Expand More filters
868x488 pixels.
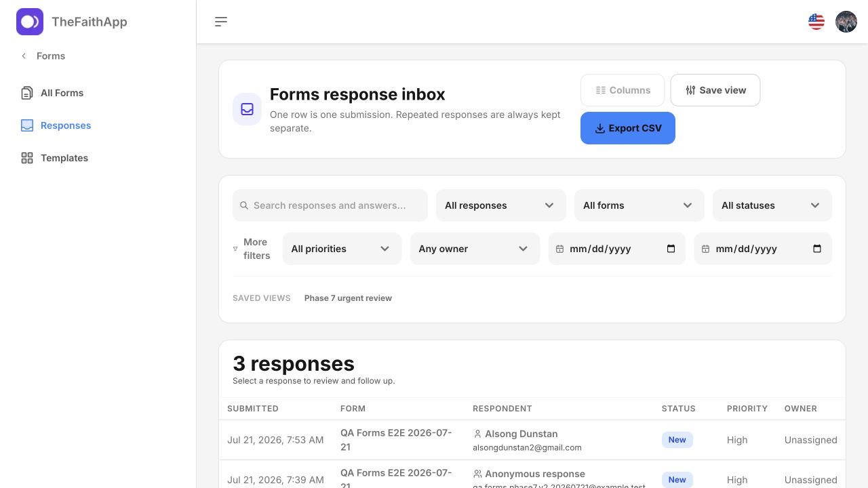[252, 249]
